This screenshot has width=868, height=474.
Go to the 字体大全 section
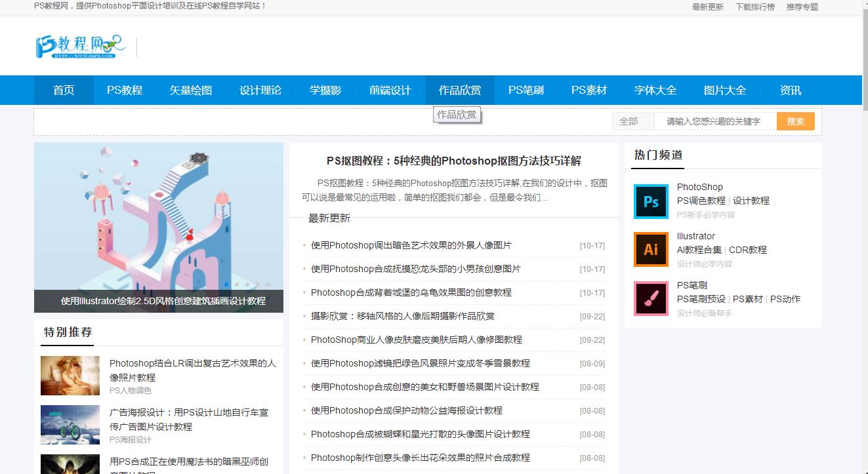click(655, 90)
